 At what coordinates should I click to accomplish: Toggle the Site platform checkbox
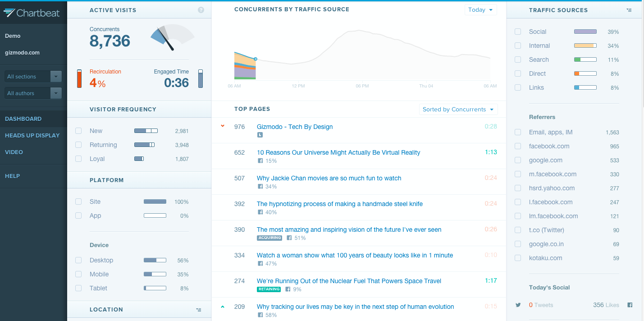pyautogui.click(x=78, y=202)
